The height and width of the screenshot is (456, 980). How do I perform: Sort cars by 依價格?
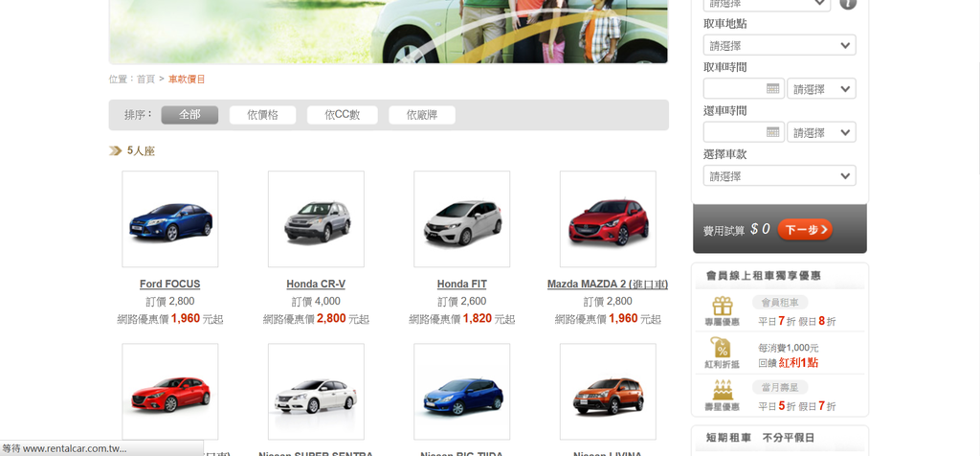(262, 115)
